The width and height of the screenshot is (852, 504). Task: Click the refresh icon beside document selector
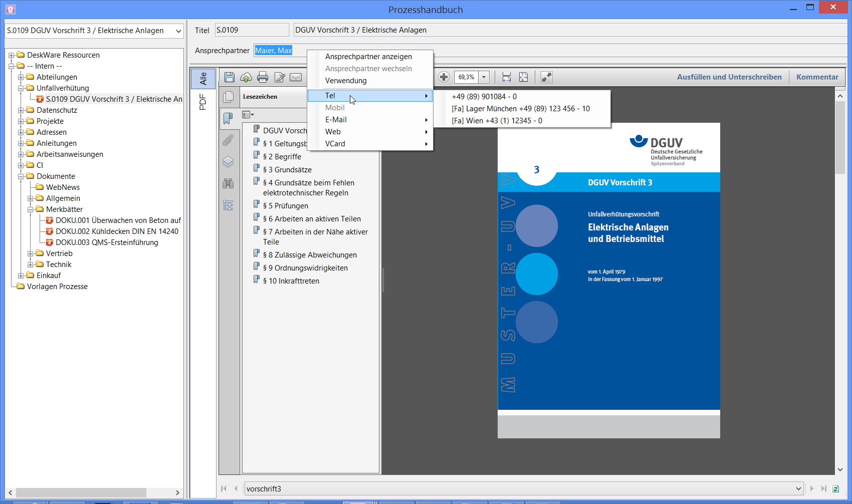pyautogui.click(x=835, y=488)
